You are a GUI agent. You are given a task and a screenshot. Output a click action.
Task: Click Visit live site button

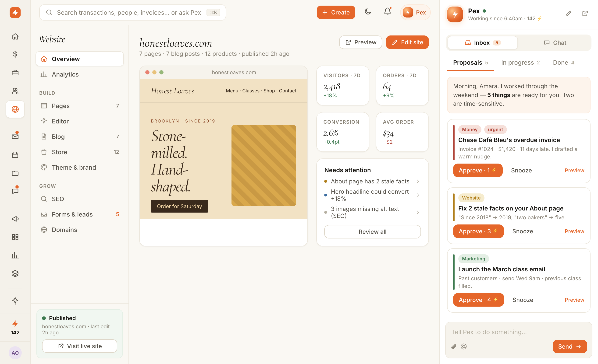tap(80, 346)
